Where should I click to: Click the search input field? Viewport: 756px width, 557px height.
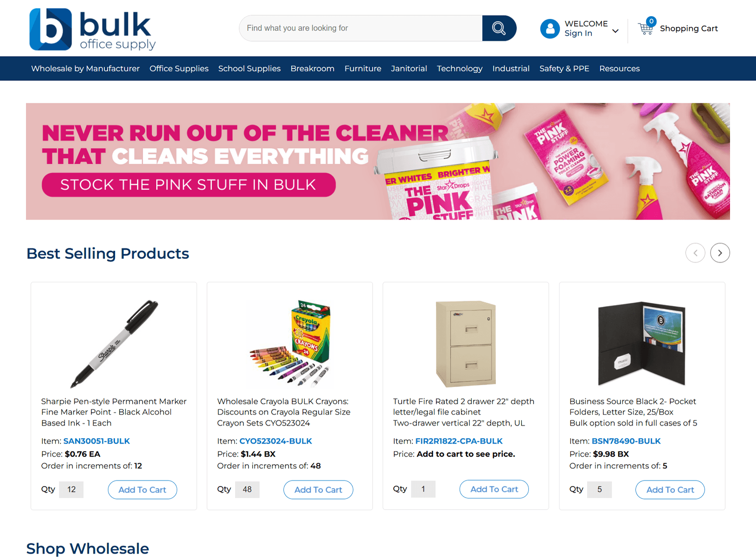tap(361, 28)
